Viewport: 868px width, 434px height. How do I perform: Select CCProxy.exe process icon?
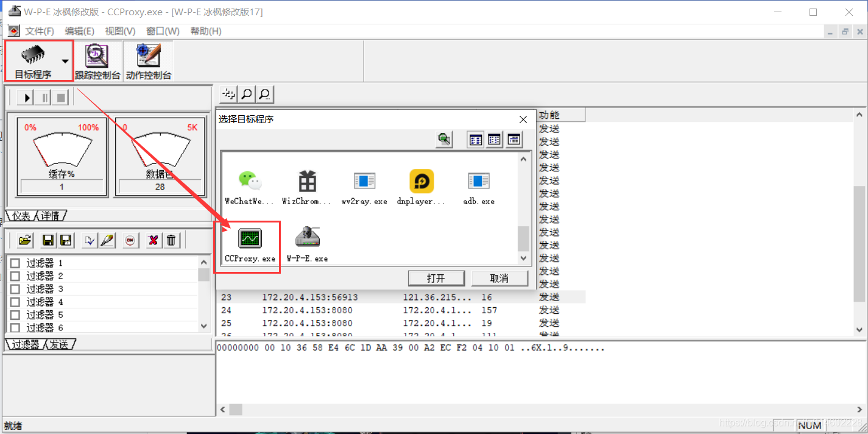click(x=250, y=238)
